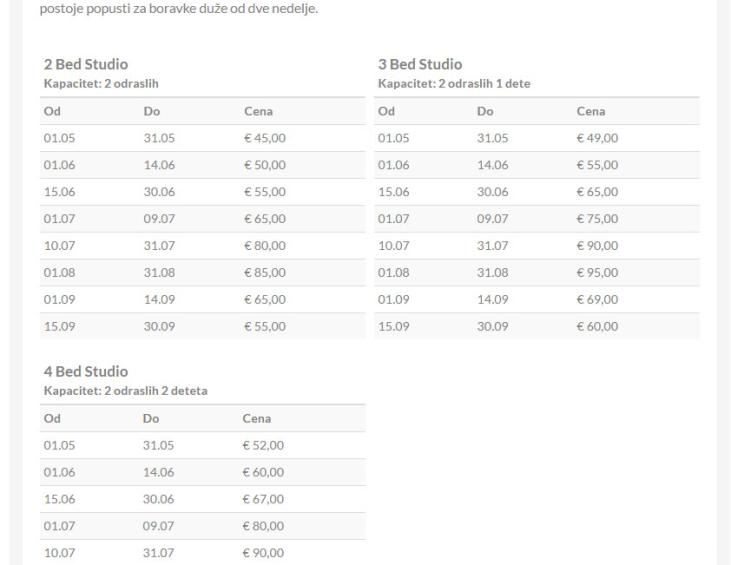The width and height of the screenshot is (731, 565).
Task: Click the €75,00 price cell
Action: point(599,219)
